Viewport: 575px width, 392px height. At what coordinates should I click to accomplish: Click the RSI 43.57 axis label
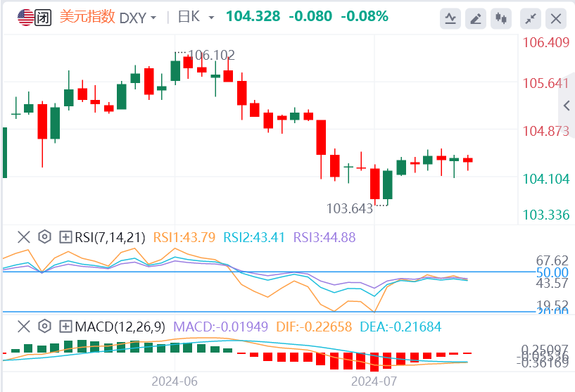pos(552,283)
